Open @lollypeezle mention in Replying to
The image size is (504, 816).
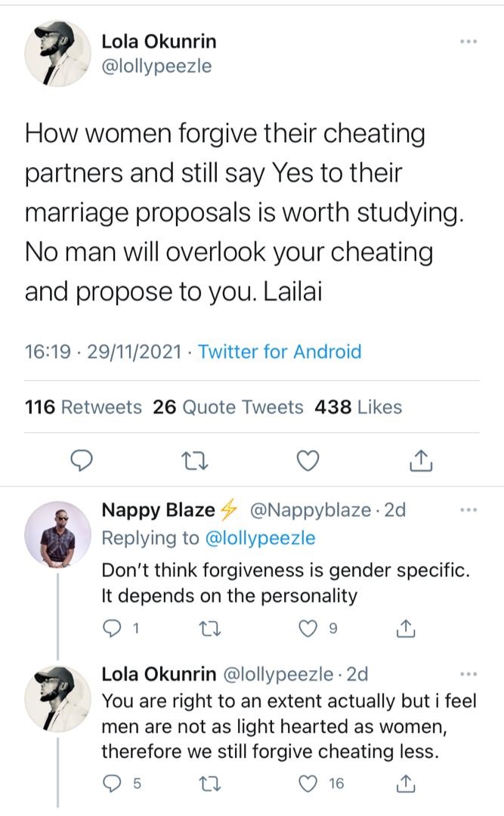258,538
